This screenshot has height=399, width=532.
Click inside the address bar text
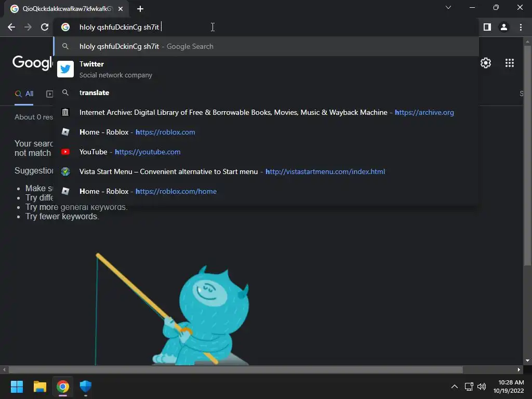119,27
